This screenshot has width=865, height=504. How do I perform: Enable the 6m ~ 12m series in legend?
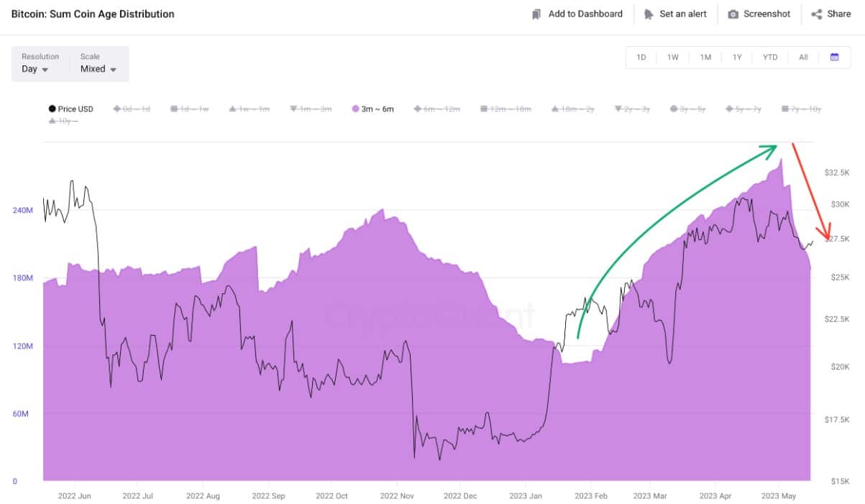point(436,109)
